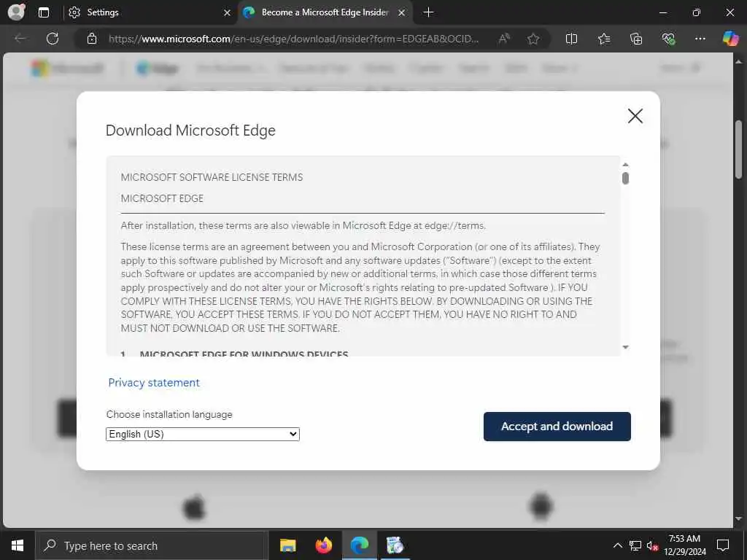Open the Privacy statement link
The image size is (747, 560).
point(154,382)
